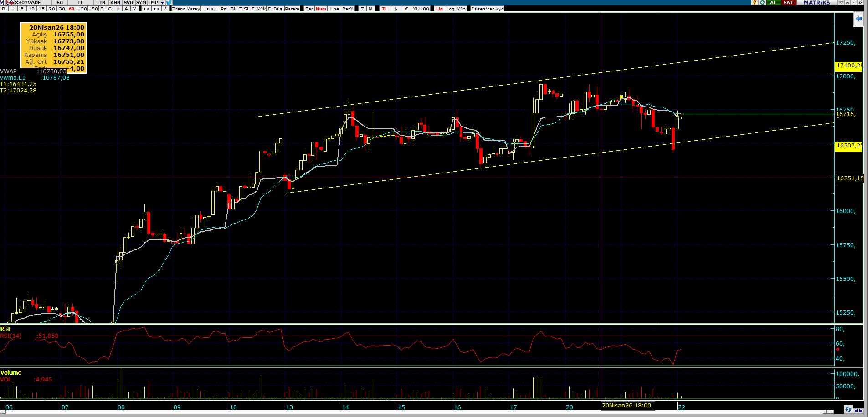868x417 pixels.
Task: Open the X30YVADE symbol selector
Action: click(x=28, y=3)
